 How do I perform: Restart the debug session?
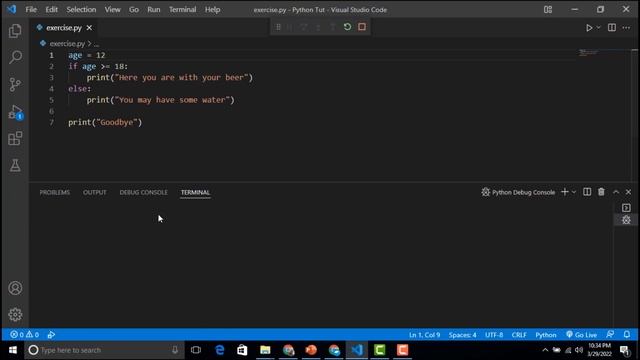point(347,27)
